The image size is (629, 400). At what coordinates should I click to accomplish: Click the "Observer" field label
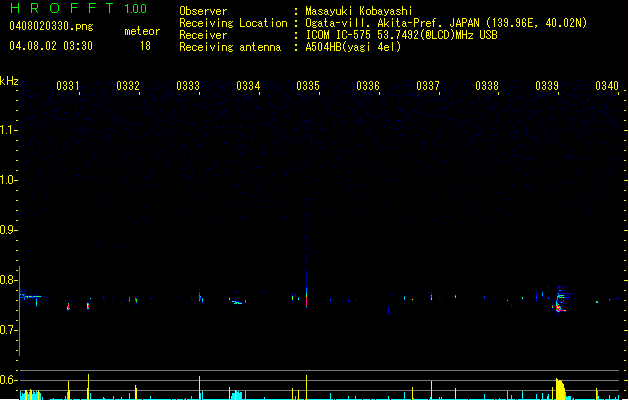point(203,11)
